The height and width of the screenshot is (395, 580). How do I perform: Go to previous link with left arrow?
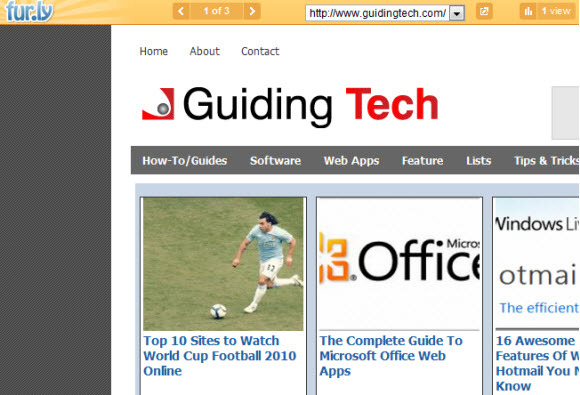(x=181, y=11)
